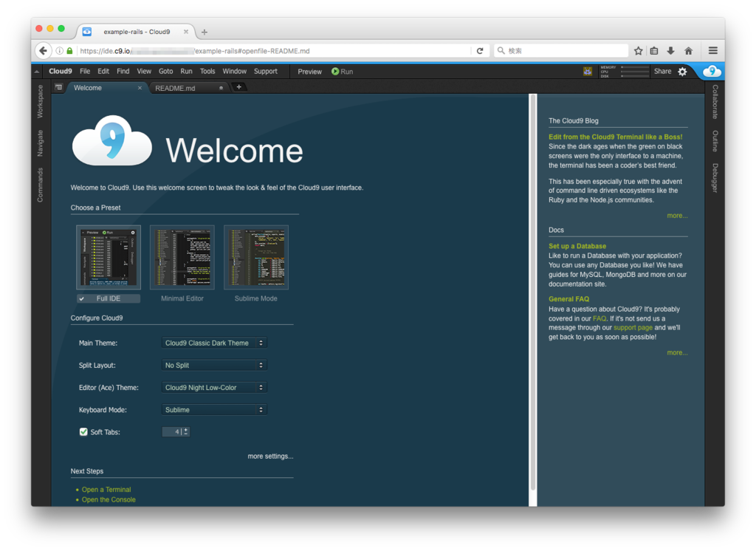
Task: Click the search magnifier icon
Action: 501,51
